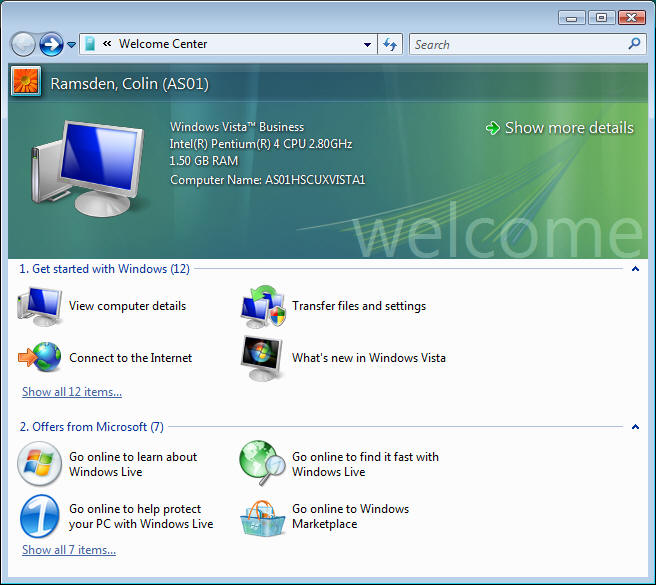This screenshot has height=585, width=656.
Task: Click the user account picture thumbnail
Action: tap(26, 81)
